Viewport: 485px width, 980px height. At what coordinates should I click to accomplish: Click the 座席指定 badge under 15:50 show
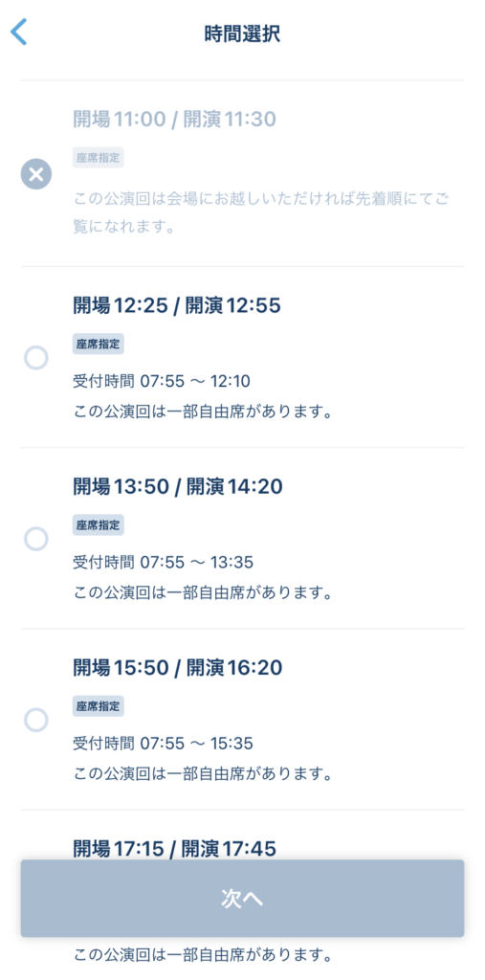(x=99, y=706)
